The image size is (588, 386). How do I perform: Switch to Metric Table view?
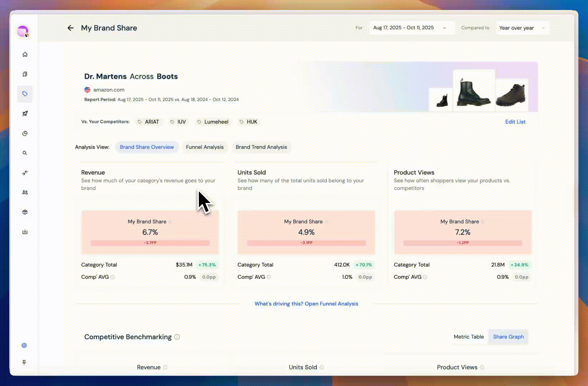click(x=469, y=337)
